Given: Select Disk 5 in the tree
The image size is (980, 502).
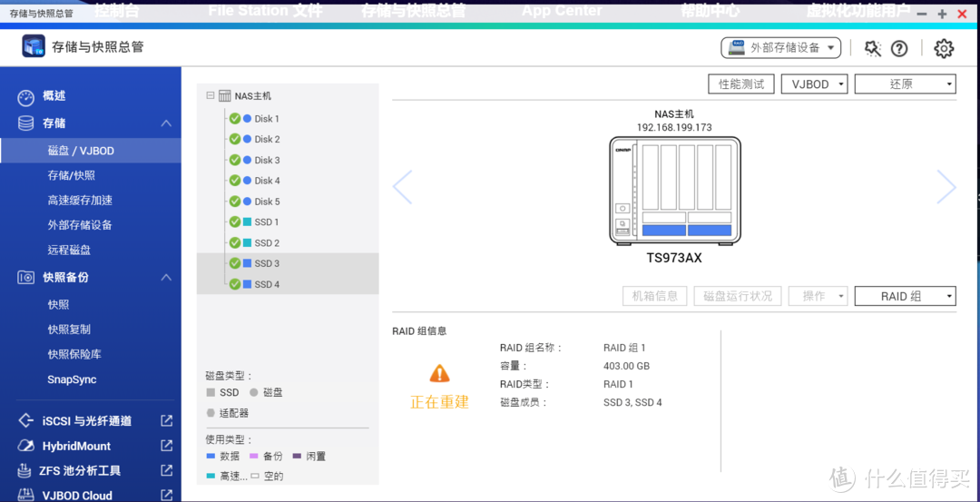Looking at the screenshot, I should tap(267, 202).
